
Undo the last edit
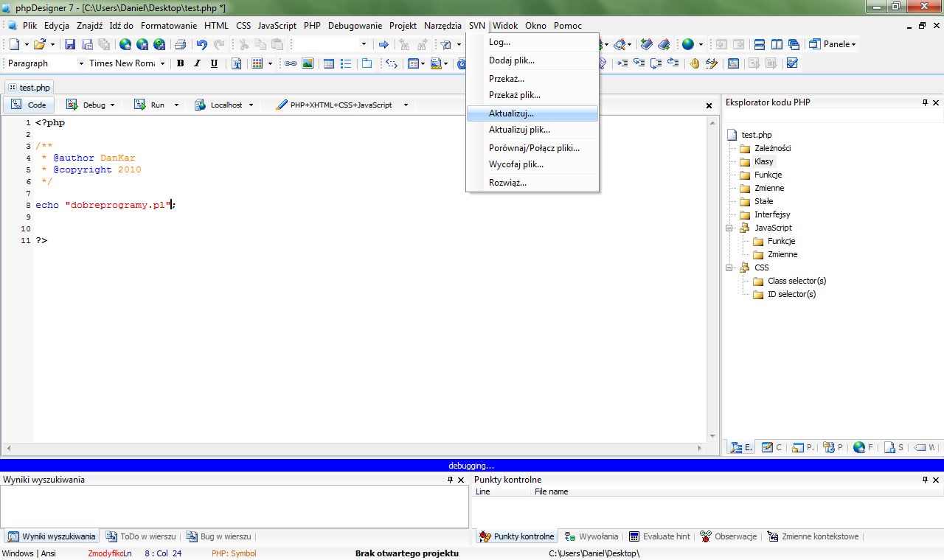(201, 44)
